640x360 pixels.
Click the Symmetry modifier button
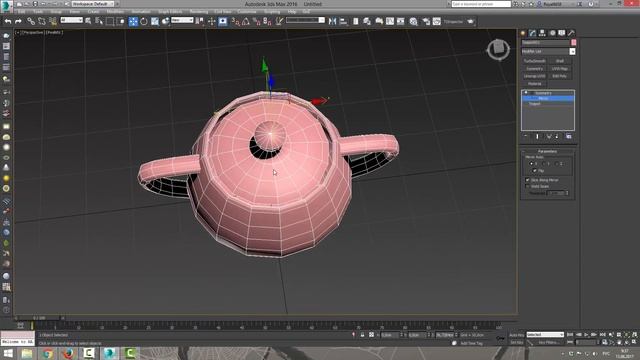click(534, 69)
